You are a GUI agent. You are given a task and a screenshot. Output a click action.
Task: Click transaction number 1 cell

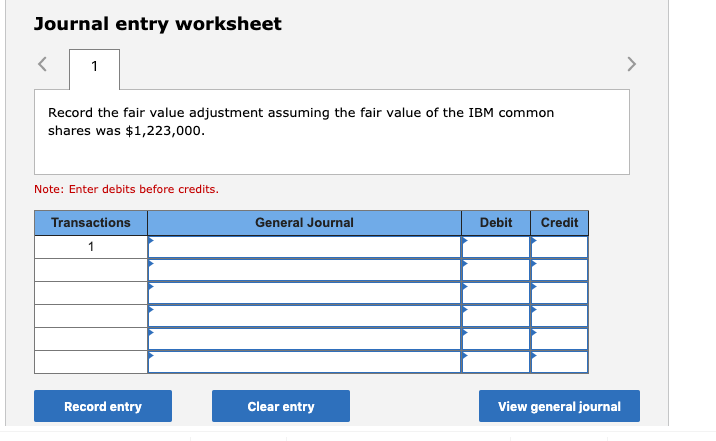pyautogui.click(x=91, y=247)
